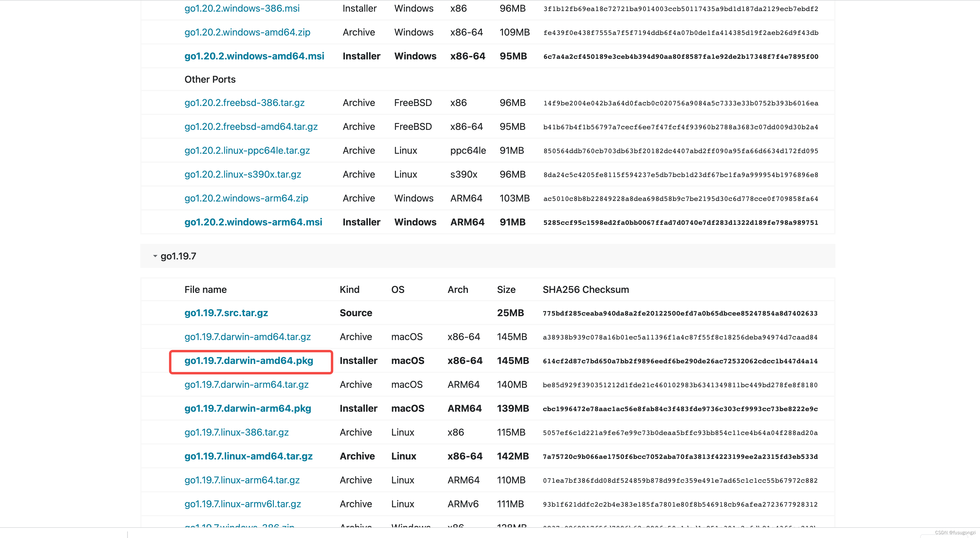Download go1.20.2.linux-ppc64le.tar.gz archive
The image size is (980, 538).
tap(247, 151)
